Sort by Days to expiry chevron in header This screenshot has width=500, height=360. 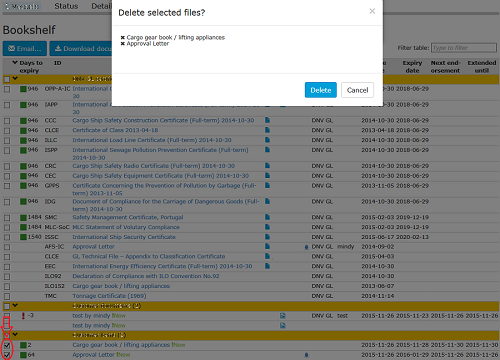pos(15,62)
